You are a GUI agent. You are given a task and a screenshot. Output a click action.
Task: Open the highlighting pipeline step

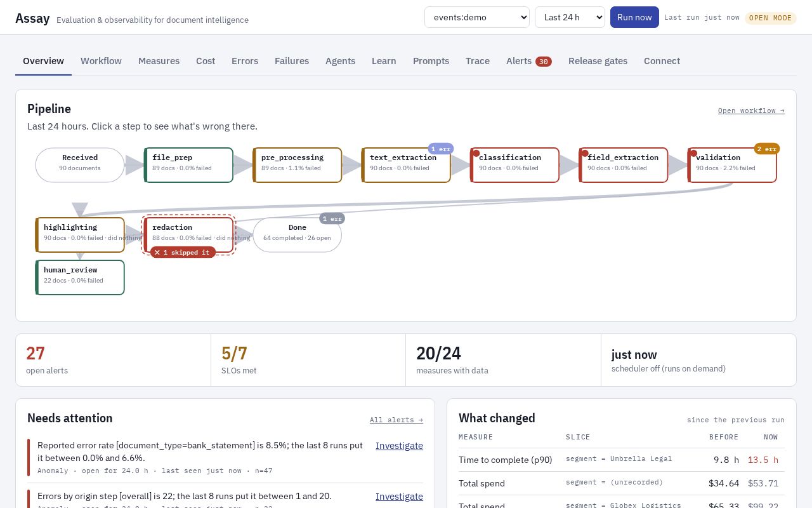tap(80, 235)
